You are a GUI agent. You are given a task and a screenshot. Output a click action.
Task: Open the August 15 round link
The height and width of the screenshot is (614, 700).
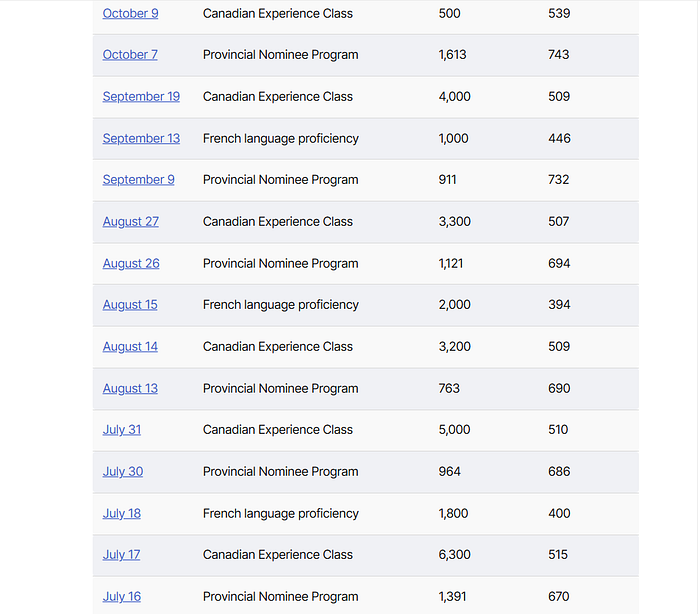coord(130,305)
